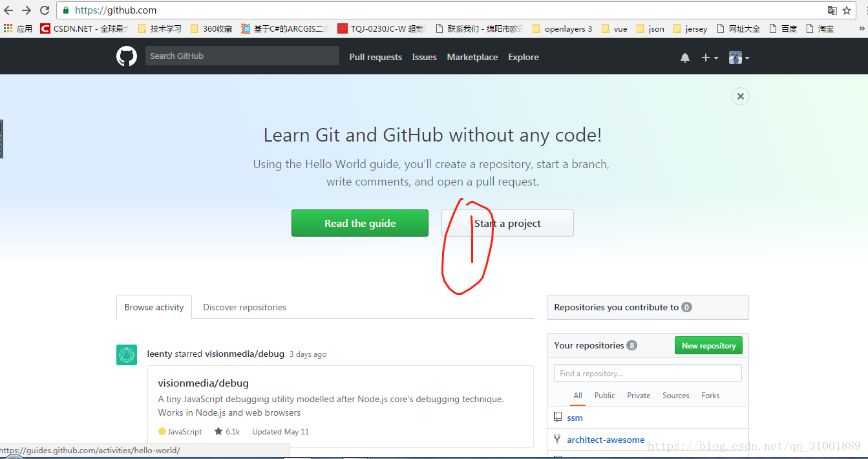This screenshot has width=868, height=459.
Task: Click the Your repositories count badge 8
Action: click(631, 345)
